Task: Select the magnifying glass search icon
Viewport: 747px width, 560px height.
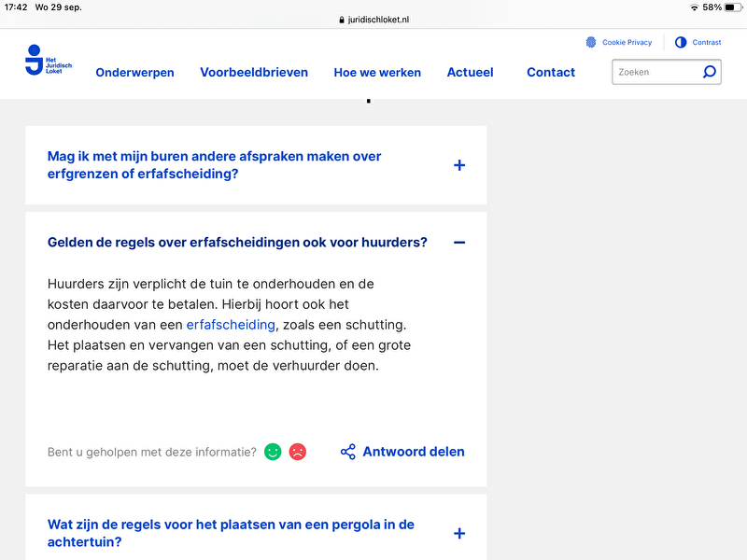Action: coord(709,72)
